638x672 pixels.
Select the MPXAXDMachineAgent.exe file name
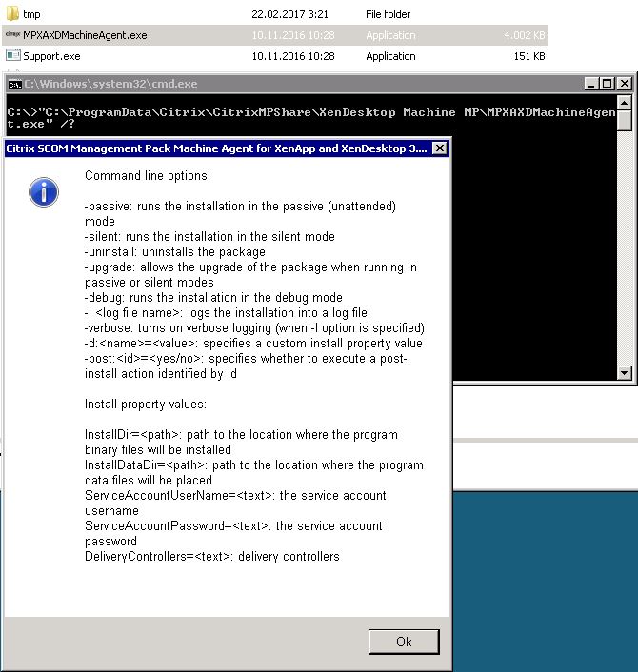tap(85, 35)
